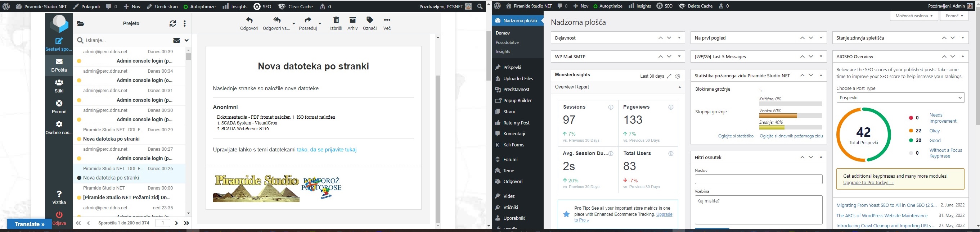This screenshot has height=232, width=980.
Task: Click WordPress logo in dashboard admin bar
Action: pos(498,6)
